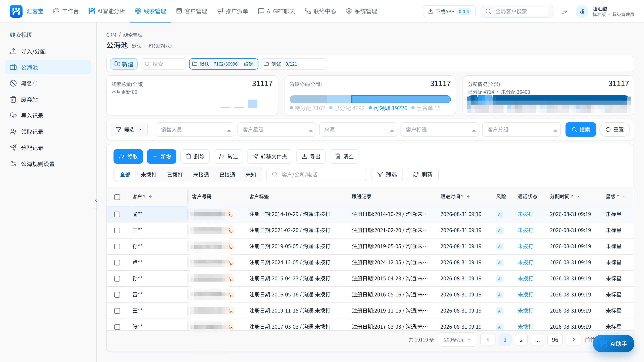The image size is (644, 362).
Task: Click the blue 搜索 button
Action: point(580,129)
